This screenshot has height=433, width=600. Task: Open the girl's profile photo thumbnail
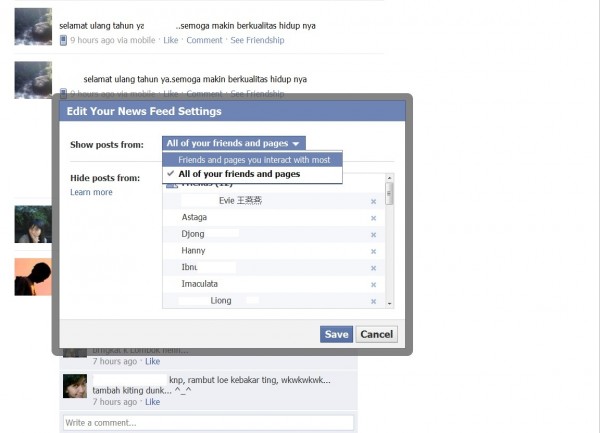33,224
